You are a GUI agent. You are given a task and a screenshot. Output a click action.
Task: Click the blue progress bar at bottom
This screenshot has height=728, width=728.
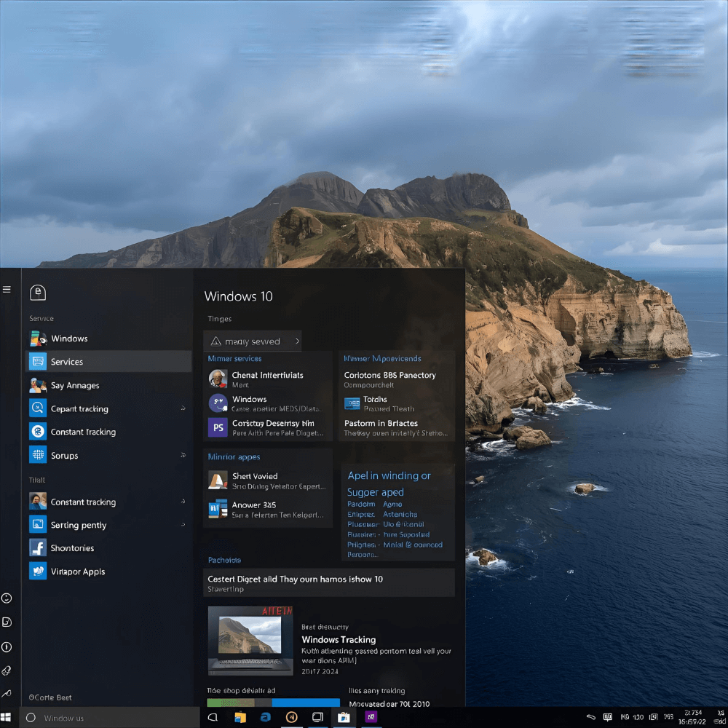pos(306,703)
